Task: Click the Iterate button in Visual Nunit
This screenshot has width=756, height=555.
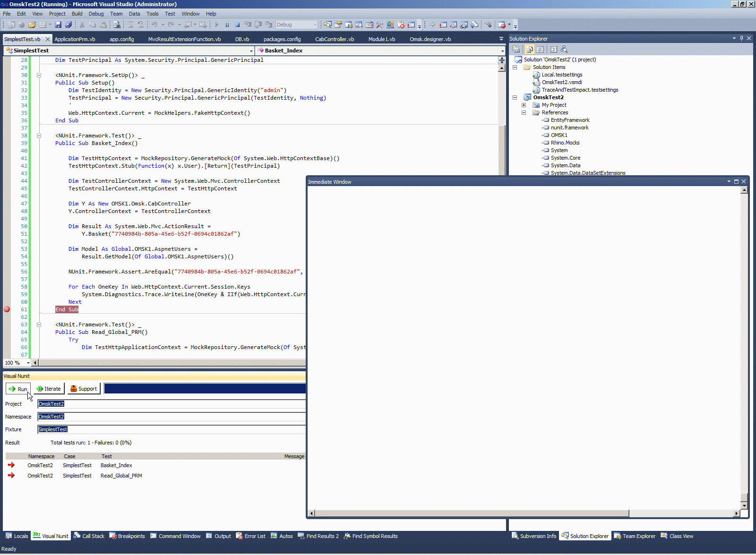Action: [x=49, y=389]
